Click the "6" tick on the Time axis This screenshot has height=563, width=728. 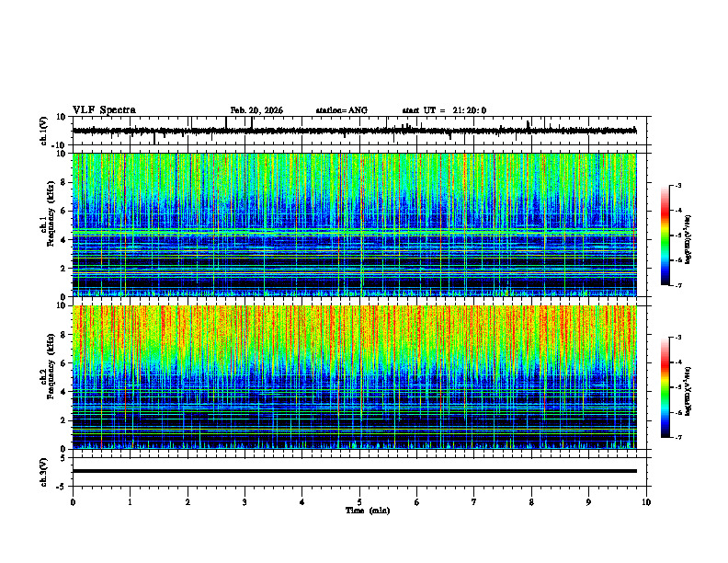point(417,502)
